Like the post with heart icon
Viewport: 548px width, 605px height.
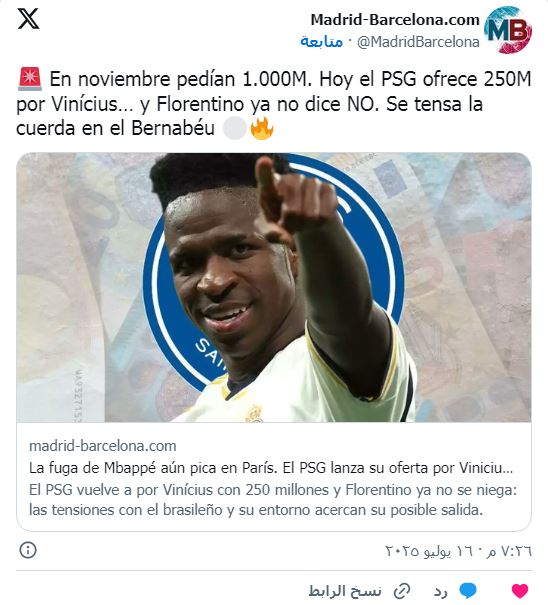(520, 591)
